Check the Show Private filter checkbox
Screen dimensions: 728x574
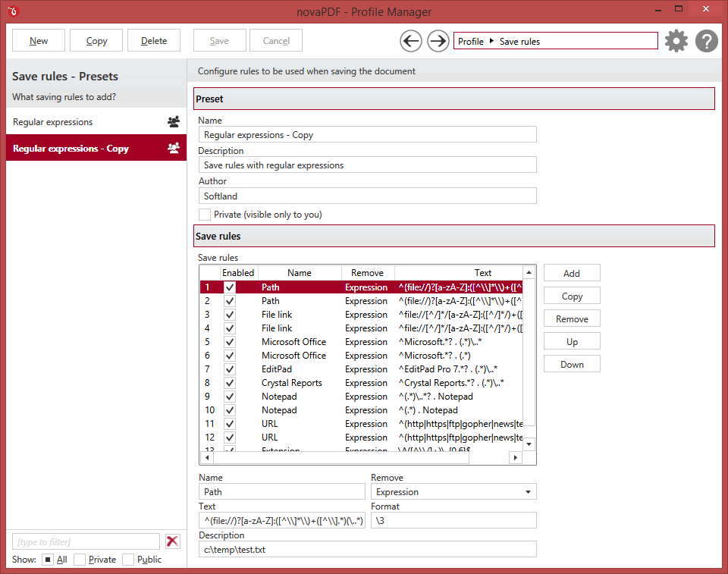[x=80, y=560]
